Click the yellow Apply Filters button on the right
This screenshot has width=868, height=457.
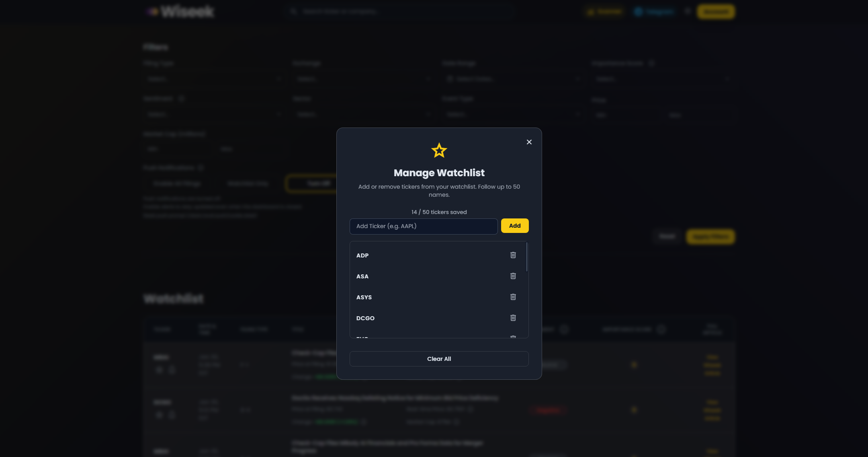tap(710, 237)
